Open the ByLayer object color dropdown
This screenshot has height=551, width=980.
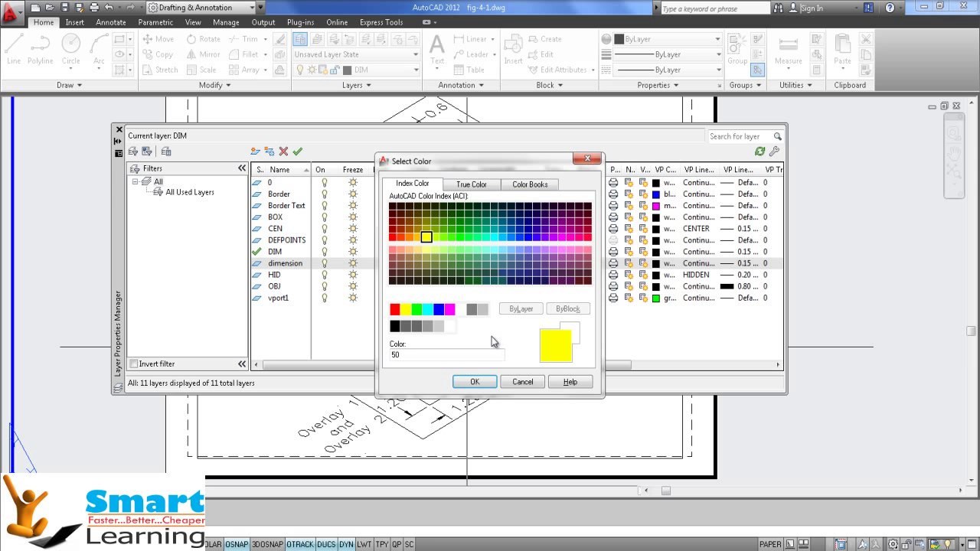[717, 39]
